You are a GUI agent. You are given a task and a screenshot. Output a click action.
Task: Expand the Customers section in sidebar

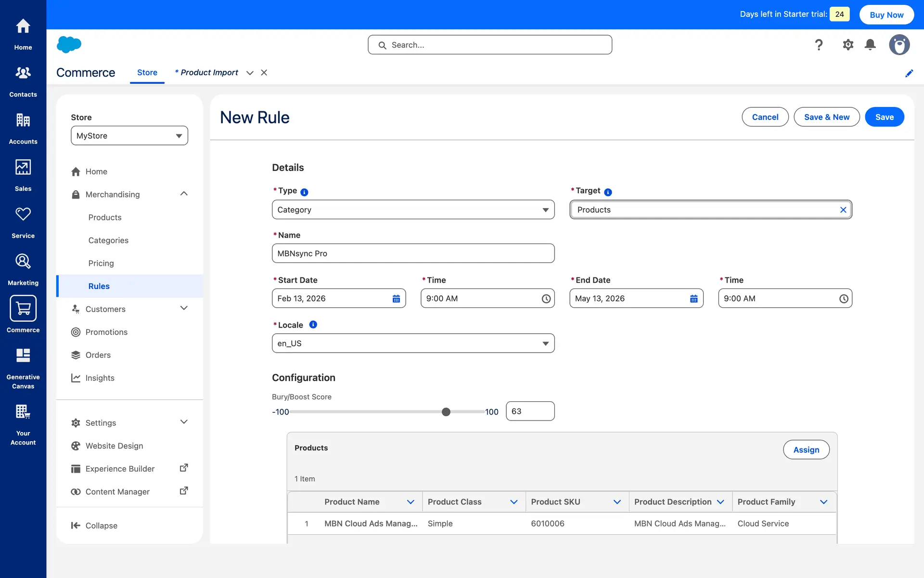pyautogui.click(x=183, y=308)
